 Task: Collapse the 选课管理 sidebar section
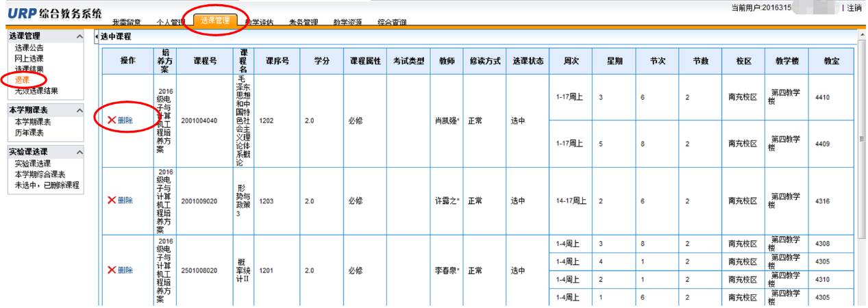[80, 36]
